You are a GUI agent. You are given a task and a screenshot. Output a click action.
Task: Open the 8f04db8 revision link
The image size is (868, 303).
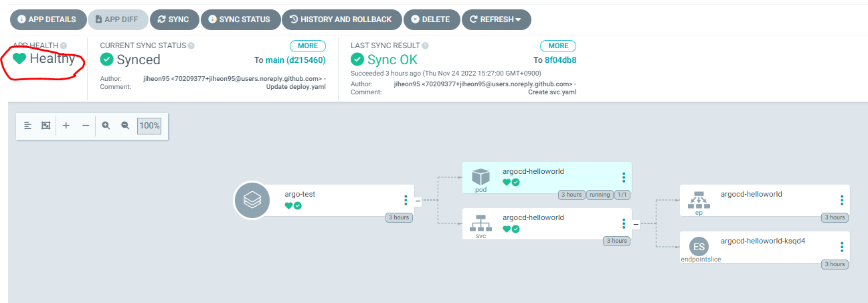pos(561,60)
